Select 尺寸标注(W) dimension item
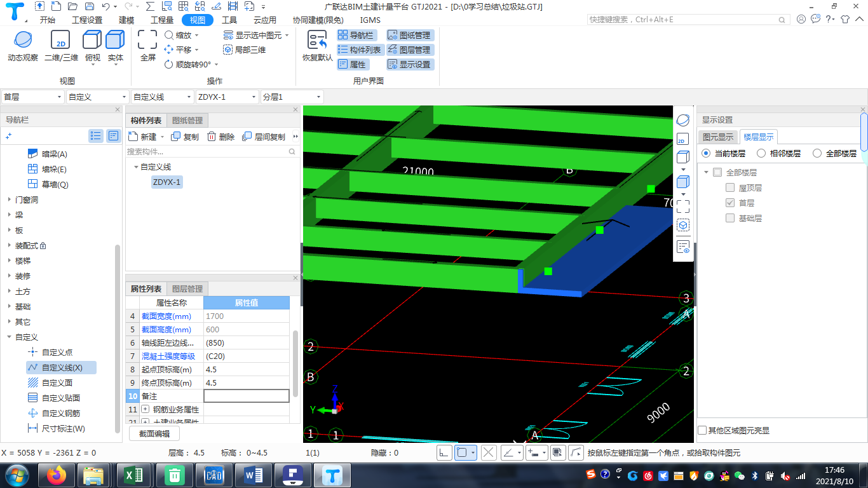This screenshot has width=868, height=488. 57,428
